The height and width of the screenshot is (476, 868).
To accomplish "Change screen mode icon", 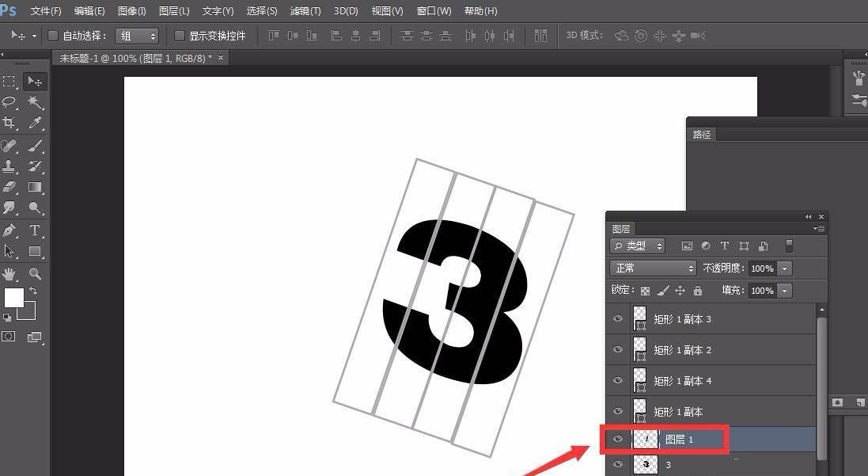I will pyautogui.click(x=34, y=337).
